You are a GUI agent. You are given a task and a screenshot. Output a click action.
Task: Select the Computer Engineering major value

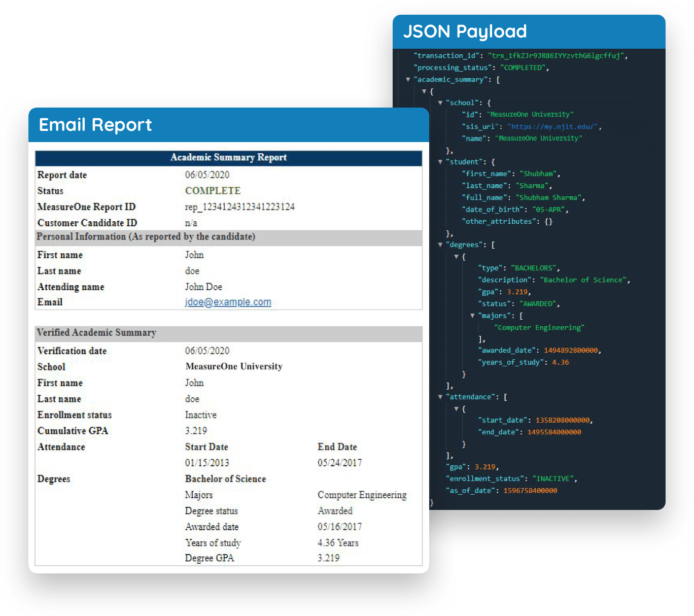coord(539,327)
